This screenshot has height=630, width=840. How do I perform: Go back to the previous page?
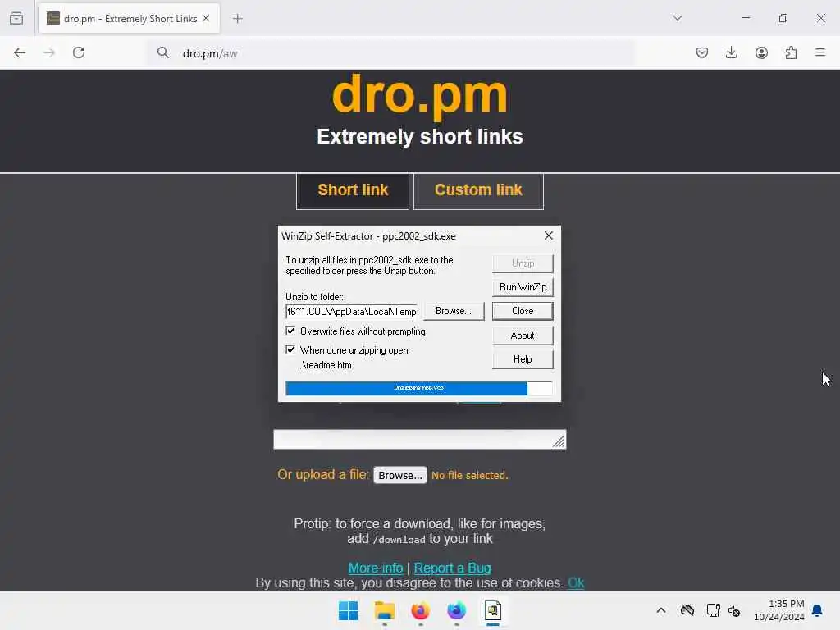(20, 52)
